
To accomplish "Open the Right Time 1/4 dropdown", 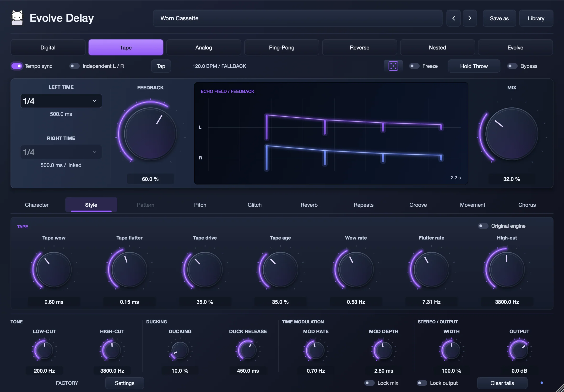I will coord(61,152).
